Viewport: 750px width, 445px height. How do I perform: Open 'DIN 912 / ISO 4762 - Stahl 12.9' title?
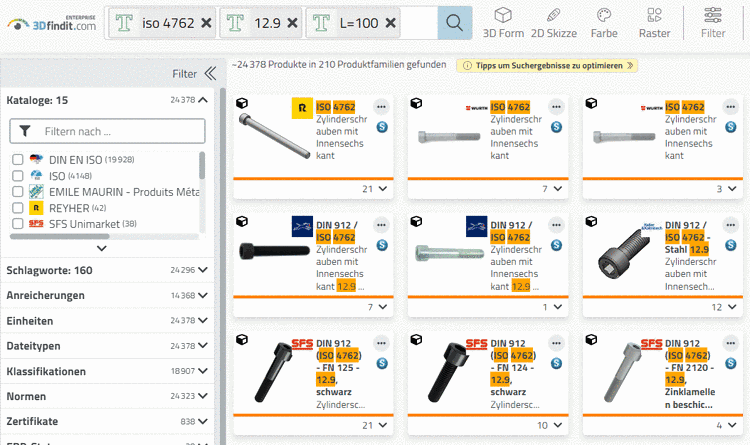pos(687,237)
